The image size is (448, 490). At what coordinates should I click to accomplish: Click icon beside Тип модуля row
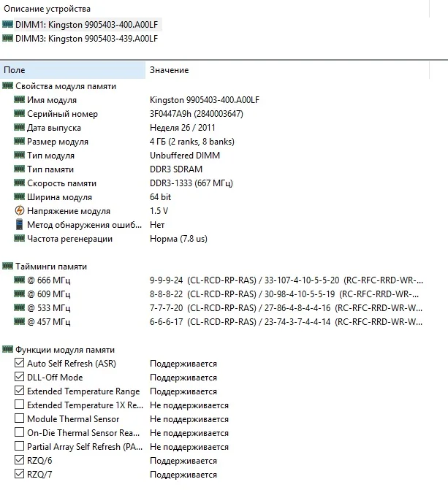19,155
